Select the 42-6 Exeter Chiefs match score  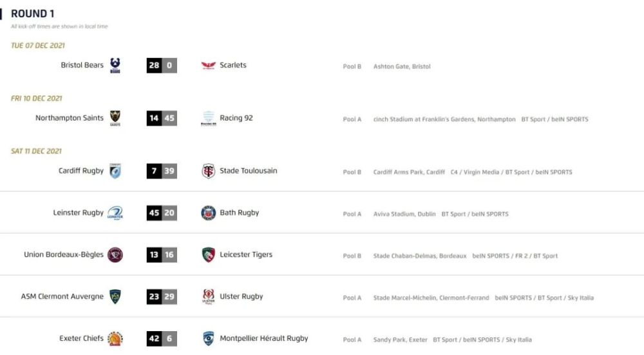162,338
